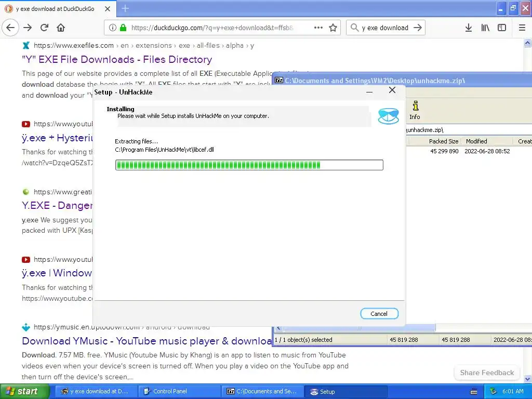
Task: Cancel the UnHackMe installation
Action: (x=379, y=313)
